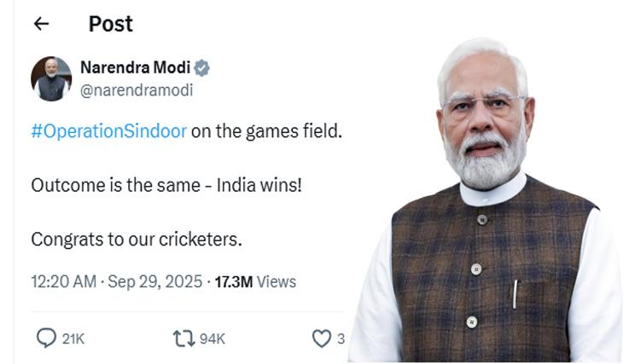
Task: Click the blue verified badge
Action: (x=202, y=69)
